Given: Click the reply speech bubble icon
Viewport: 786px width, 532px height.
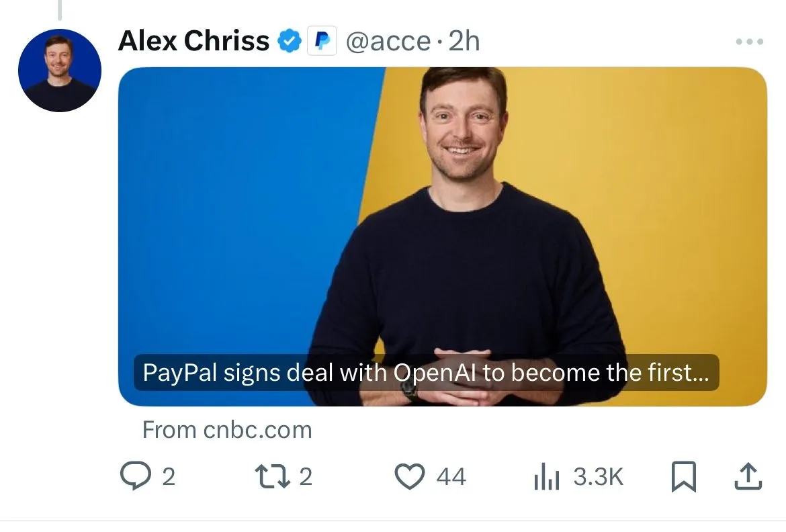Looking at the screenshot, I should tap(135, 476).
